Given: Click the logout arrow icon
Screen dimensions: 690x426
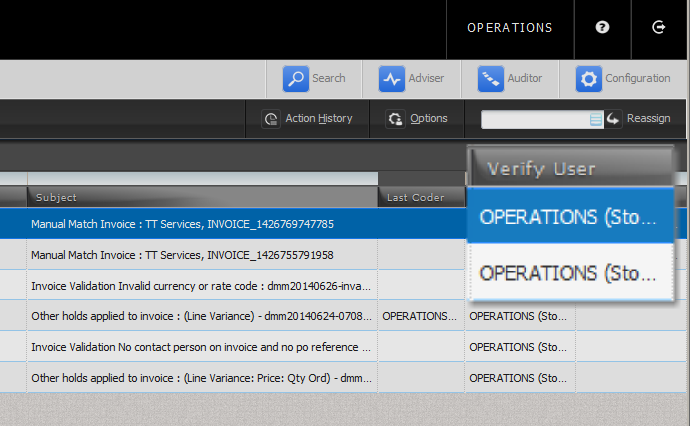Looking at the screenshot, I should coord(658,28).
